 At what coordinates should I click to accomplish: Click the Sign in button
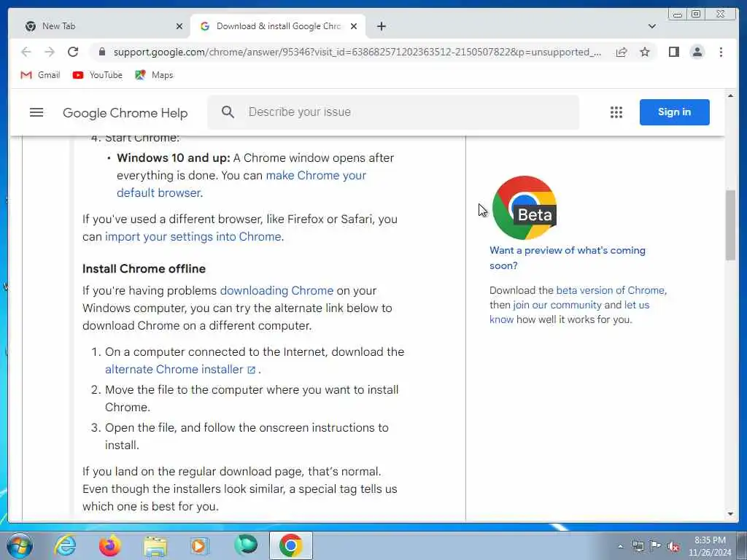pyautogui.click(x=674, y=112)
